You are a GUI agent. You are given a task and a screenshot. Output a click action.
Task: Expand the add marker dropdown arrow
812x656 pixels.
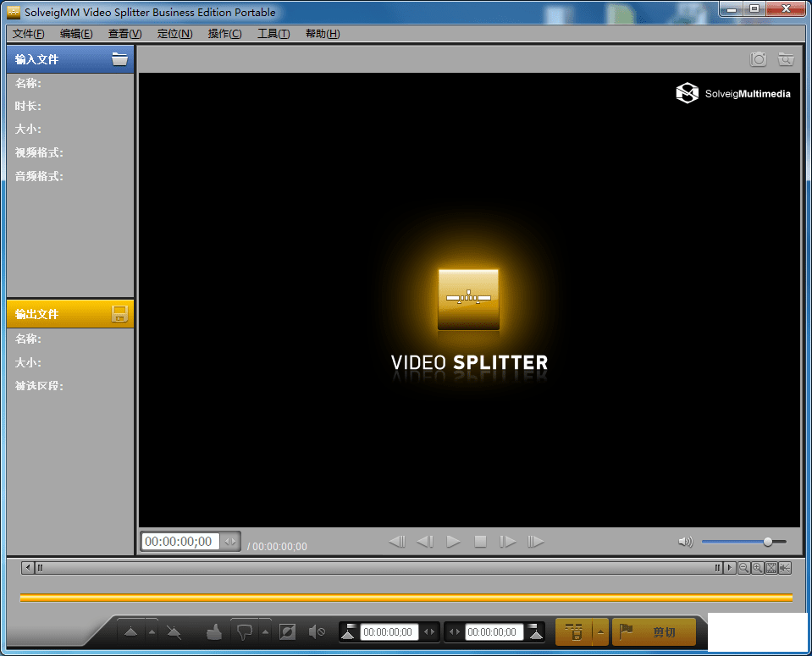152,631
